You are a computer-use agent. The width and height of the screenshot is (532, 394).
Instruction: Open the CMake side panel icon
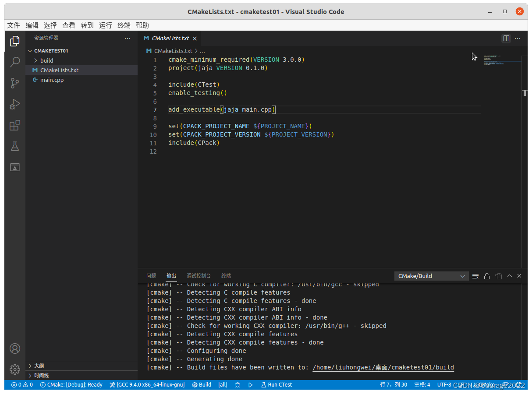coord(15,167)
